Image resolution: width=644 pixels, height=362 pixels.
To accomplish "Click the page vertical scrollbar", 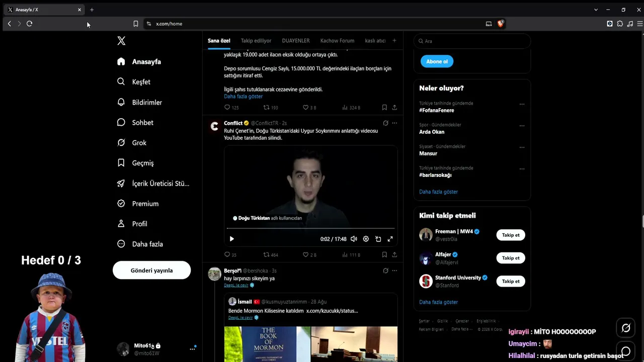I will click(642, 221).
